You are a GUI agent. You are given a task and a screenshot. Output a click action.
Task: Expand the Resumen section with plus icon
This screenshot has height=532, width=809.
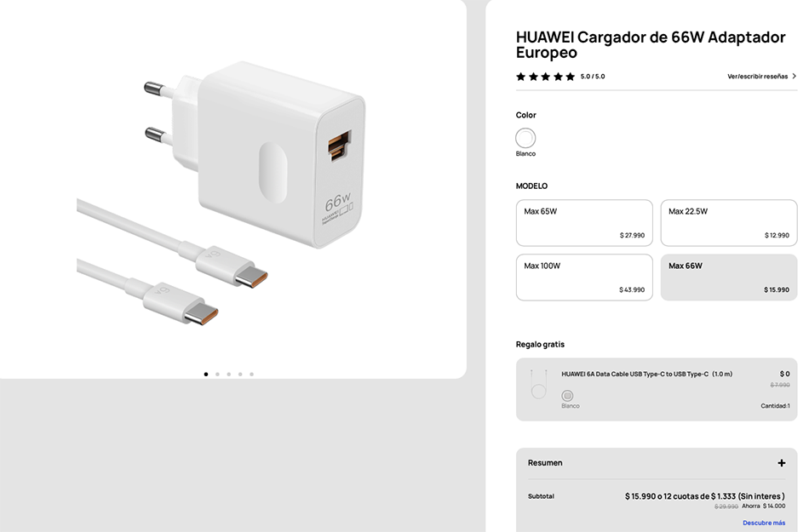click(781, 463)
